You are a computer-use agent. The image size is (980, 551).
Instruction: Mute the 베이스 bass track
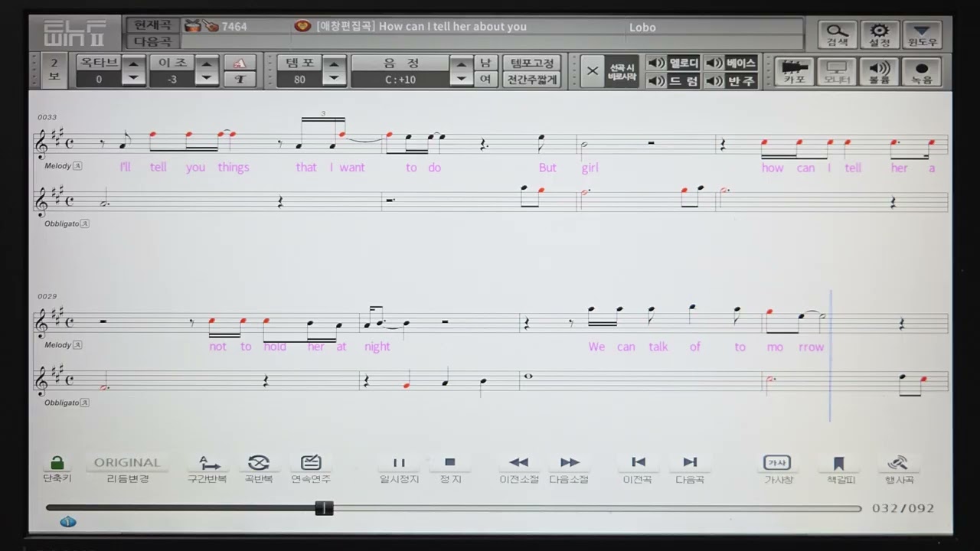[x=730, y=63]
